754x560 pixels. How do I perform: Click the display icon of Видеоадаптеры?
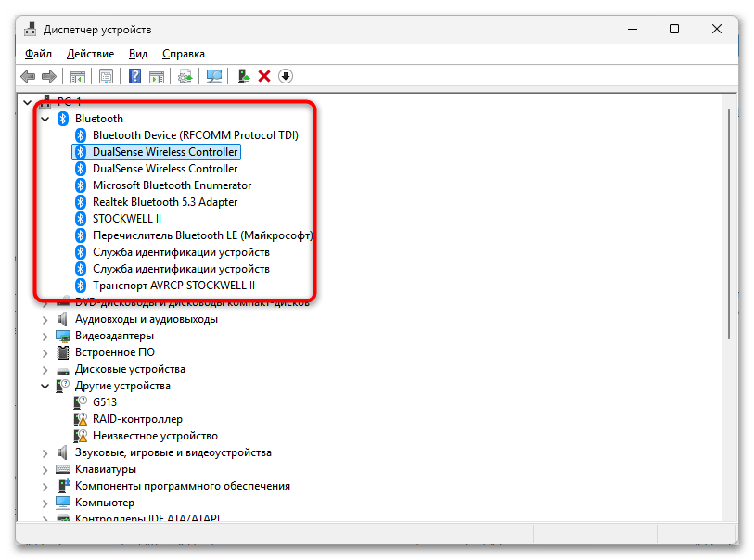[x=63, y=336]
